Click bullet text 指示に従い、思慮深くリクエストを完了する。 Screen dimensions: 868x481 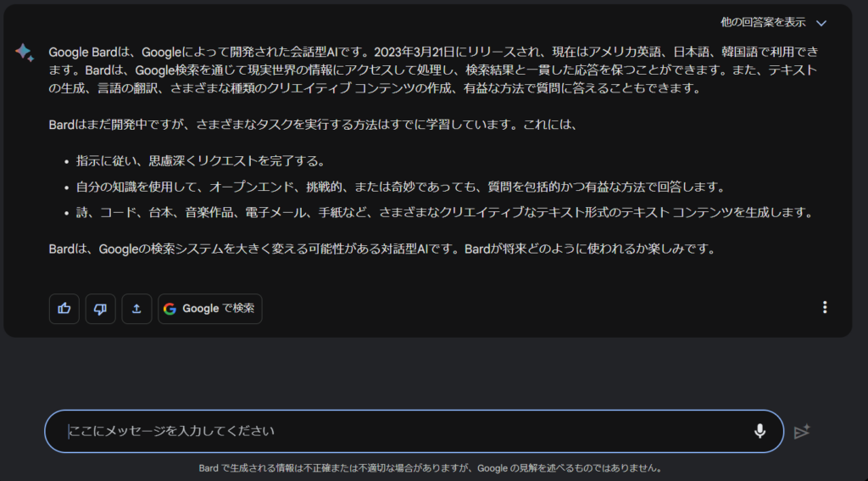coord(200,161)
